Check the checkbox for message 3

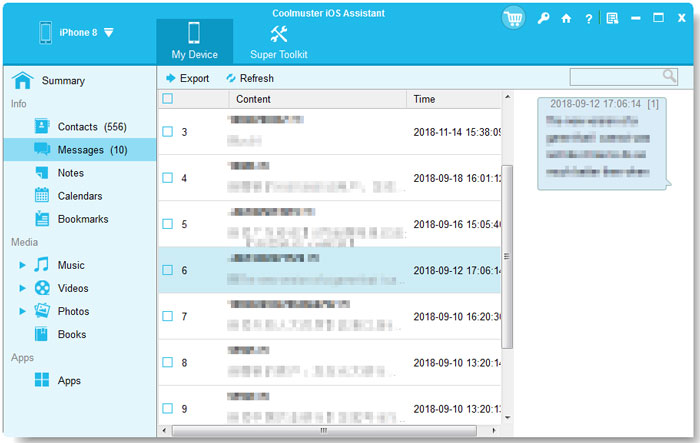pos(167,132)
